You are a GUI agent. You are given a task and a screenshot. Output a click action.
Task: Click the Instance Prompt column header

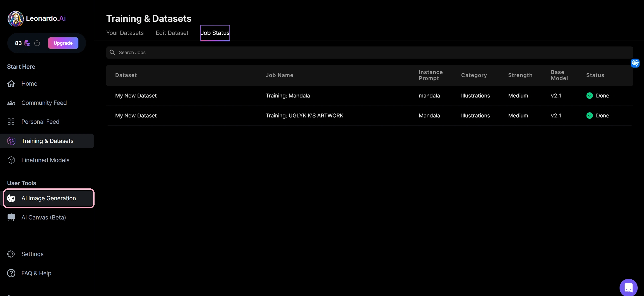click(x=431, y=75)
